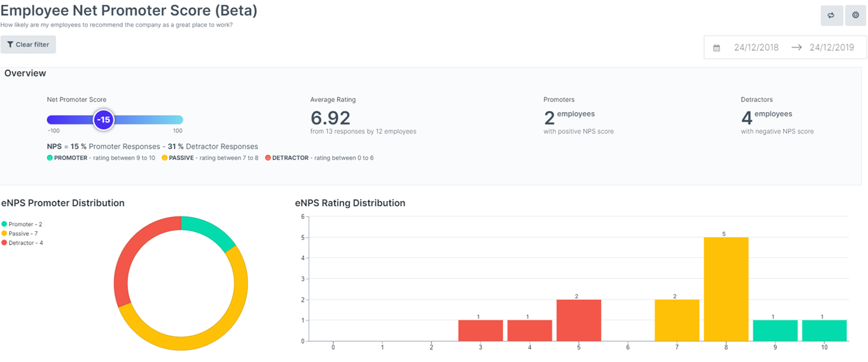The height and width of the screenshot is (362, 868).
Task: Click the red DETRACTOR legend dot in Overview
Action: [267, 157]
